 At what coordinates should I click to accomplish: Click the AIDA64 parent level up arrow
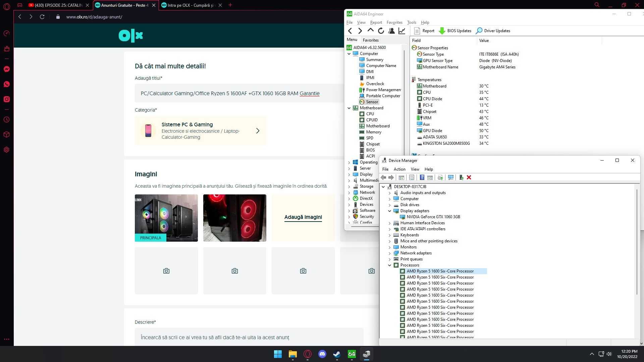click(x=370, y=31)
